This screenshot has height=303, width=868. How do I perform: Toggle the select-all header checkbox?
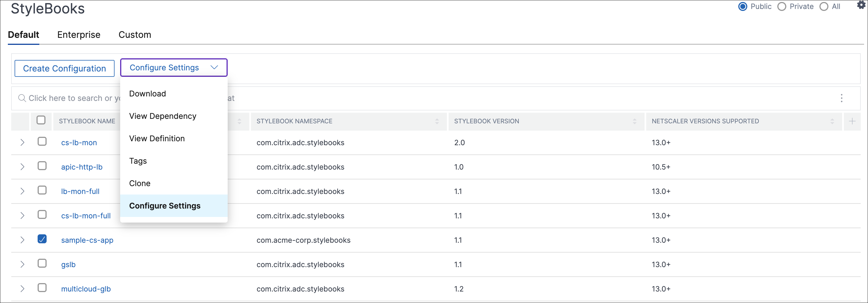pyautogui.click(x=41, y=120)
